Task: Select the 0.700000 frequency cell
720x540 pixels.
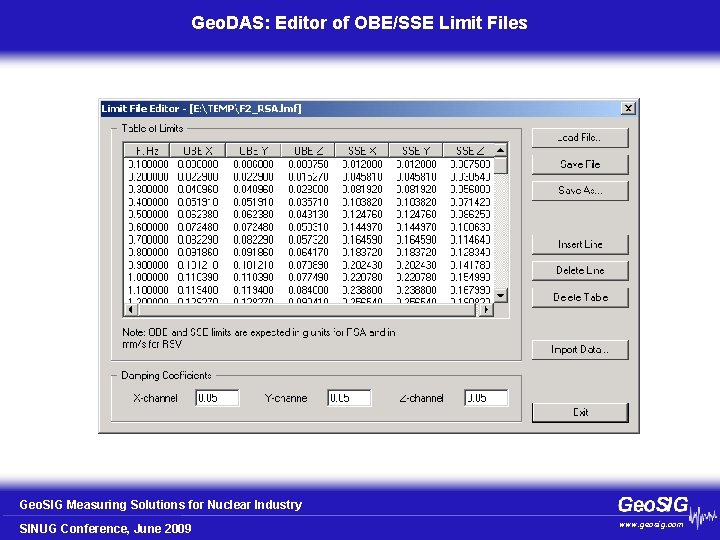Action: click(148, 240)
